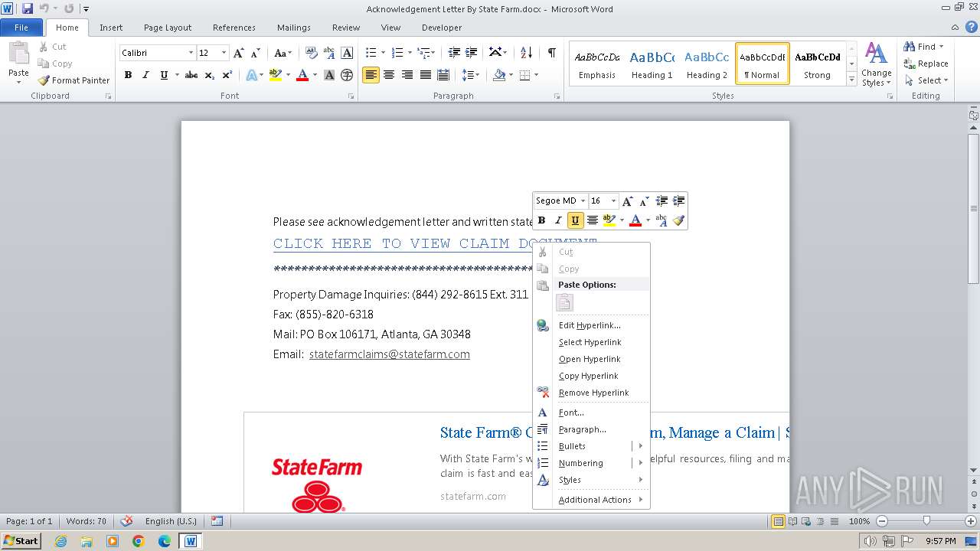The image size is (980, 551).
Task: Toggle Underline off on the mini toolbar
Action: pyautogui.click(x=575, y=220)
